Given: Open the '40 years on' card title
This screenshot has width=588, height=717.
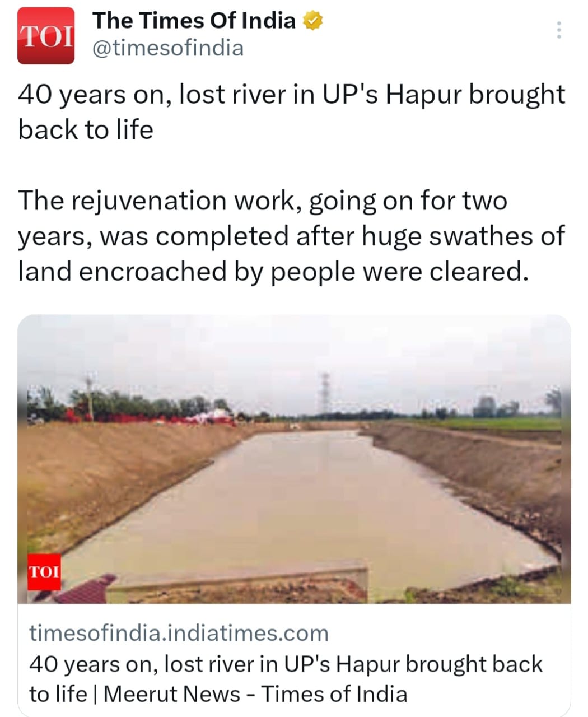Looking at the screenshot, I should tap(286, 679).
